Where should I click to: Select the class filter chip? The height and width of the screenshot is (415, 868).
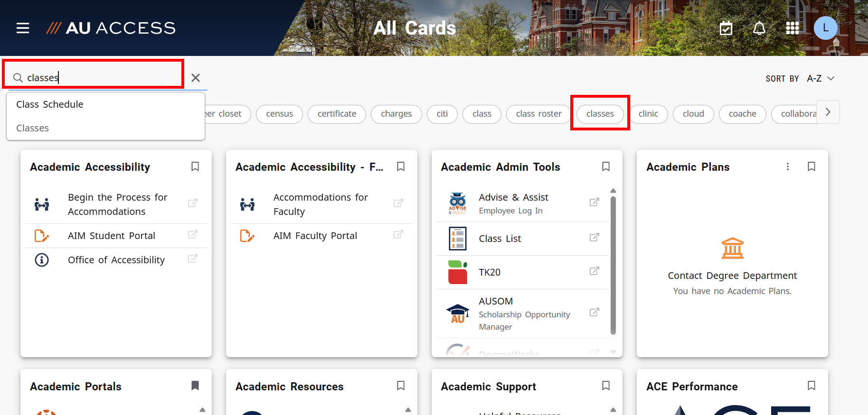[x=482, y=114]
